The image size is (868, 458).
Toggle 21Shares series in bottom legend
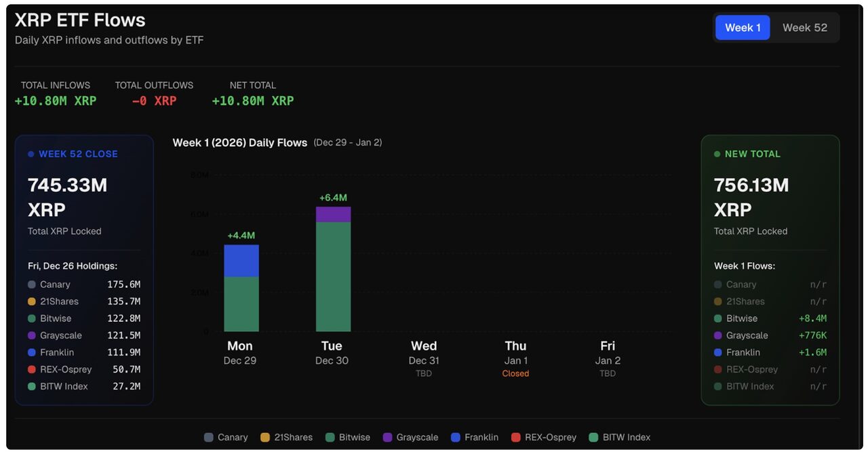click(286, 438)
